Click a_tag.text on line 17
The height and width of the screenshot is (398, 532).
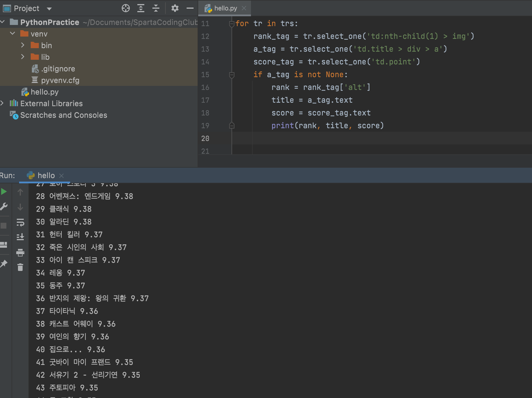click(x=330, y=100)
